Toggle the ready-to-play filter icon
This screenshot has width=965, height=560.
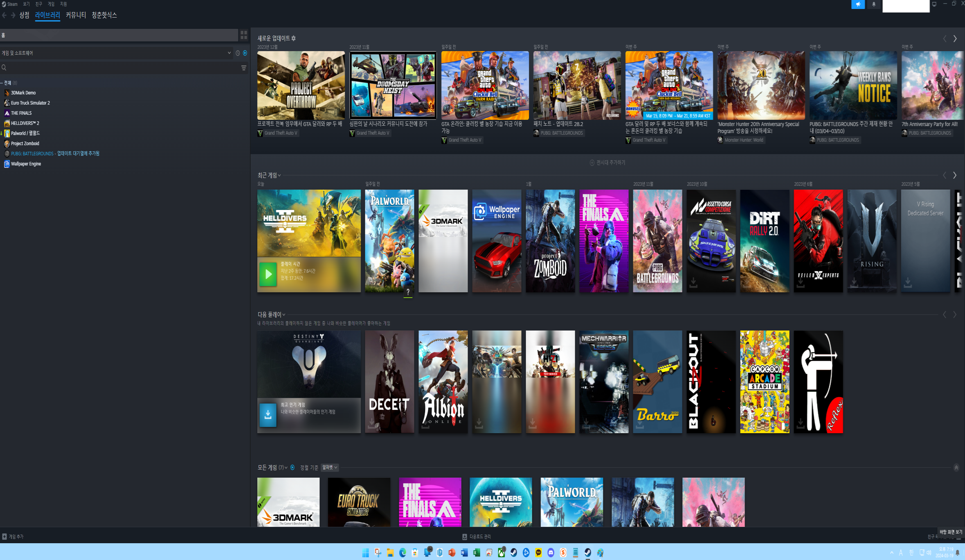pos(245,53)
